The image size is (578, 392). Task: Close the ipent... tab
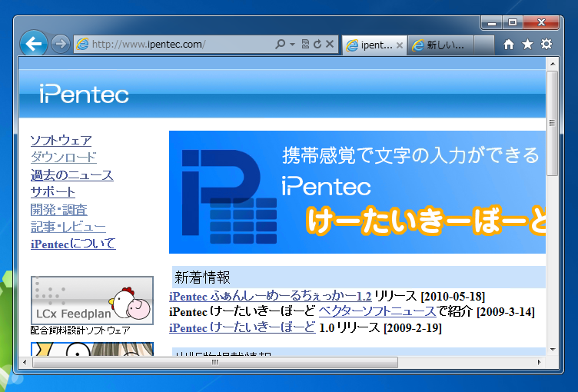[399, 45]
